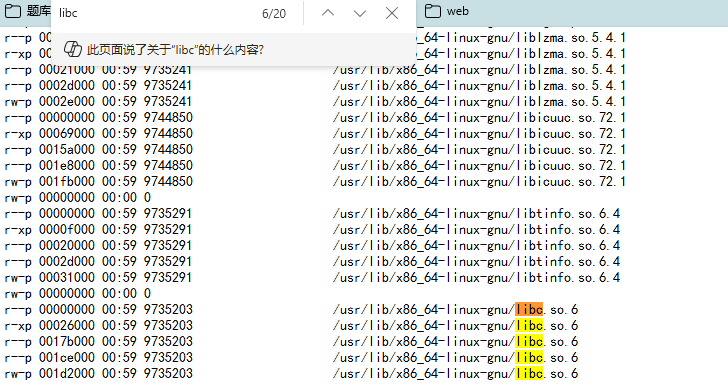Screen dimensions: 728x384
Task: Click r-xp permission of offset 0000f000 row
Action: [18, 230]
